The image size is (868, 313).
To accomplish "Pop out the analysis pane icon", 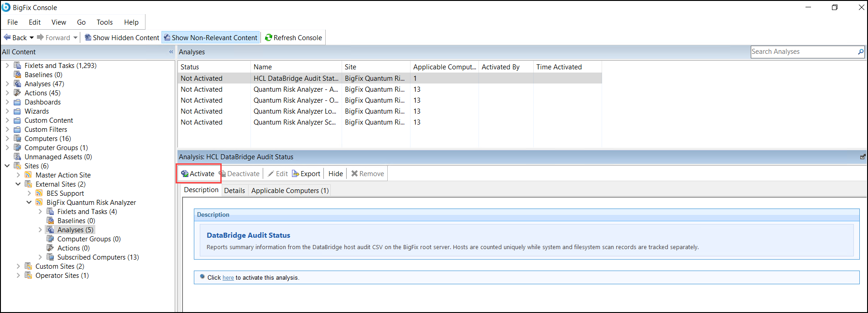I will [863, 156].
